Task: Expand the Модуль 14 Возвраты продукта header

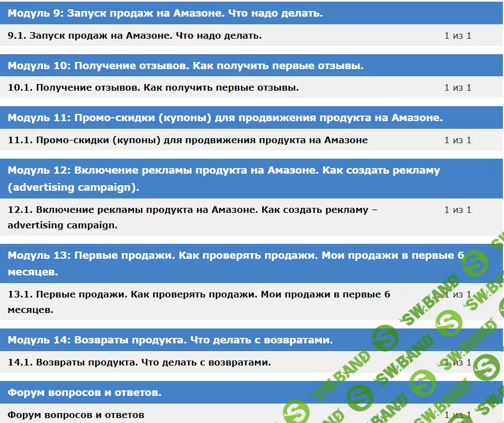Action: 251,340
